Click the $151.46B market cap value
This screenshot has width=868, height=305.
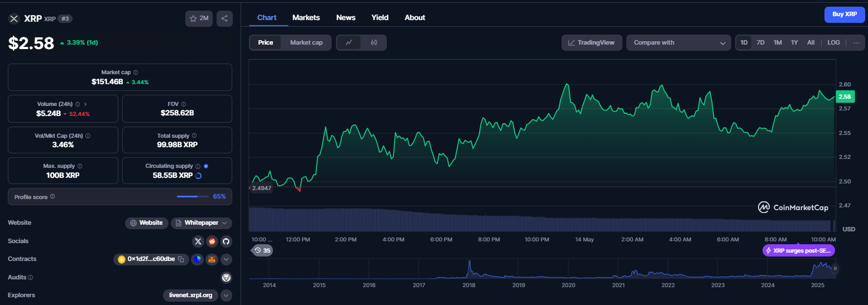click(107, 82)
